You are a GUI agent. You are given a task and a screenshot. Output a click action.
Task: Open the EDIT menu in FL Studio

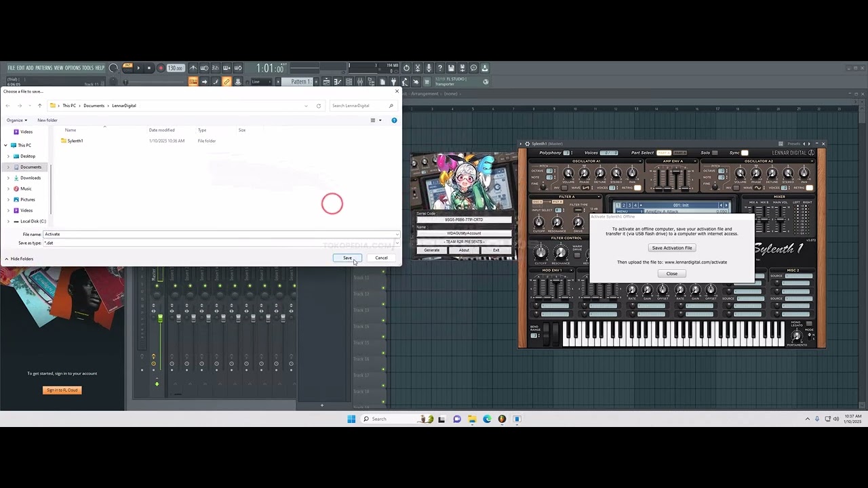(20, 68)
